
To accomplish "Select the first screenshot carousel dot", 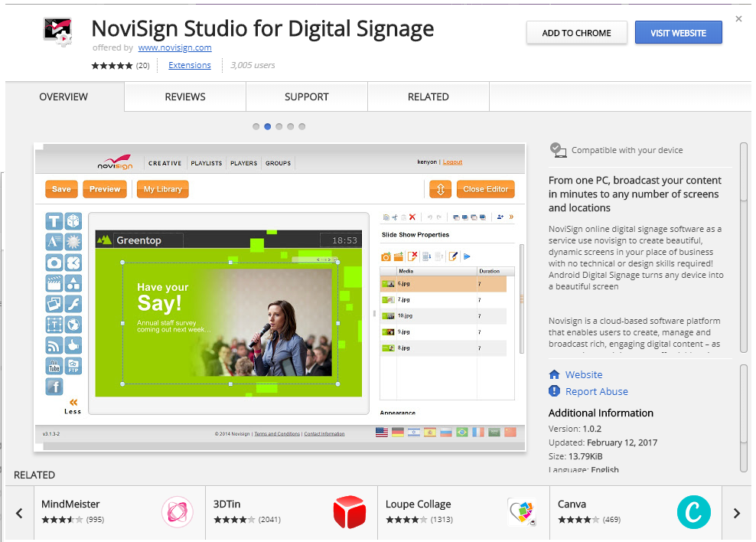I will click(256, 126).
